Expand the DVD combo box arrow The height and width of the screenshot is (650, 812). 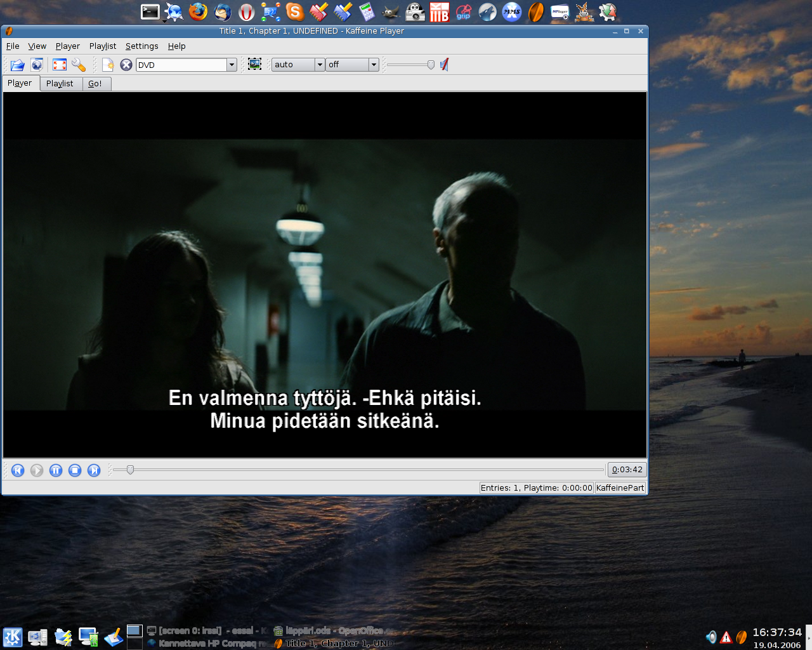(232, 65)
